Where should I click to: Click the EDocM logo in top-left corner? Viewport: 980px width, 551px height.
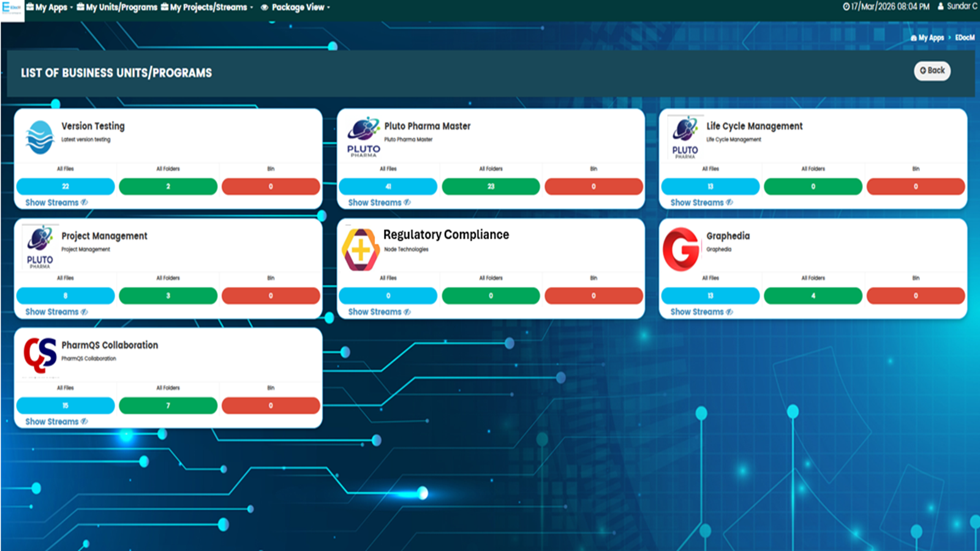click(x=12, y=9)
